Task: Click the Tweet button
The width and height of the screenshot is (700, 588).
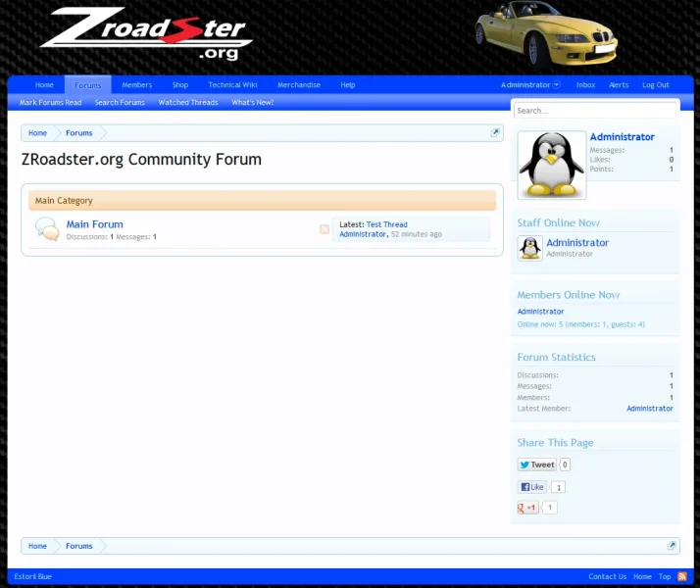Action: (x=537, y=465)
